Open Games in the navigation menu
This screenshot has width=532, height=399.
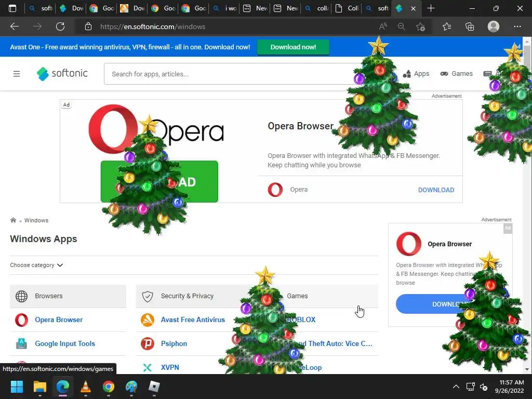[456, 74]
